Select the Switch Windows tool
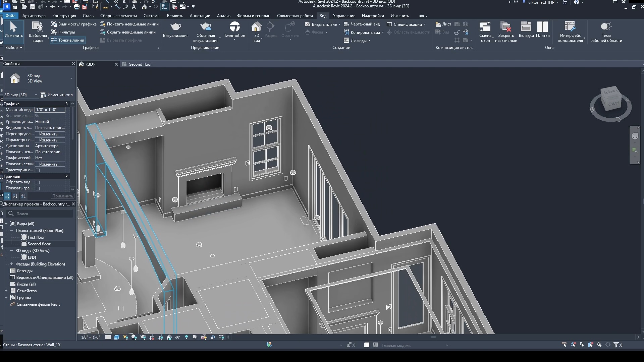The image size is (644, 362). pos(485,27)
